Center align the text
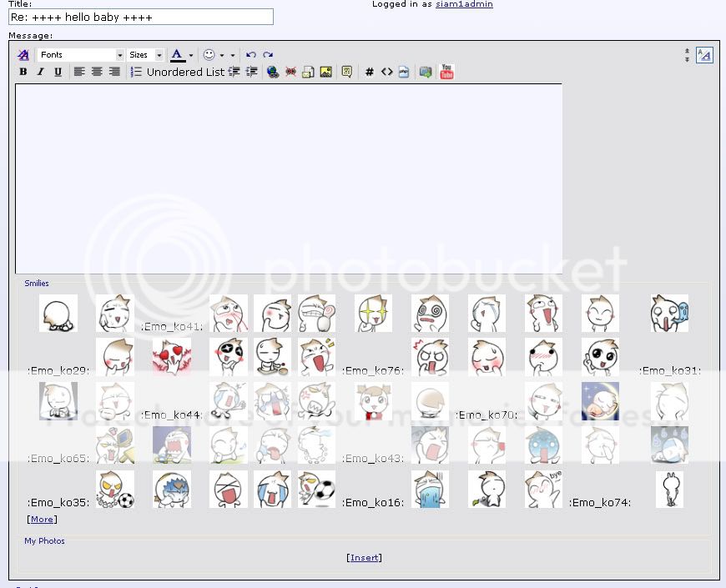This screenshot has width=726, height=588. [x=97, y=73]
